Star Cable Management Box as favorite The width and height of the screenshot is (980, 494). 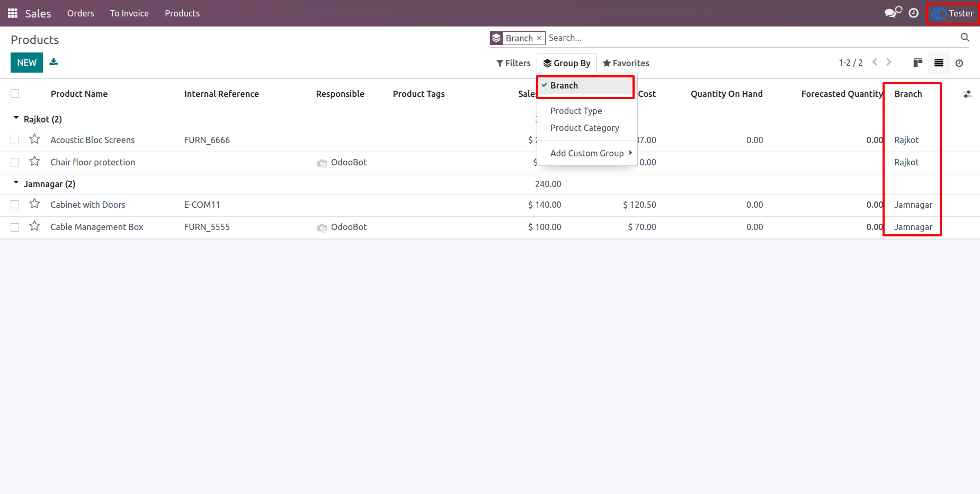[x=35, y=226]
